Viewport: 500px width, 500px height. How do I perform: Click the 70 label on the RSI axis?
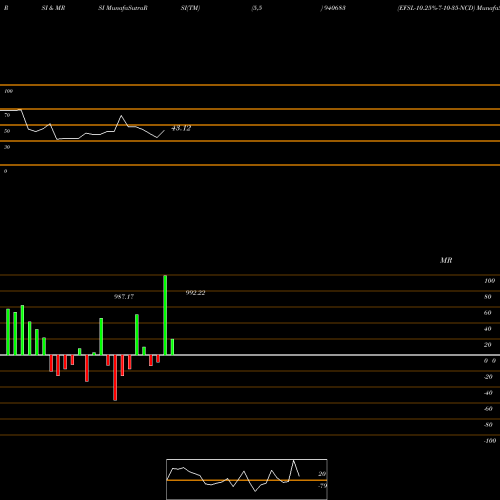click(7, 115)
